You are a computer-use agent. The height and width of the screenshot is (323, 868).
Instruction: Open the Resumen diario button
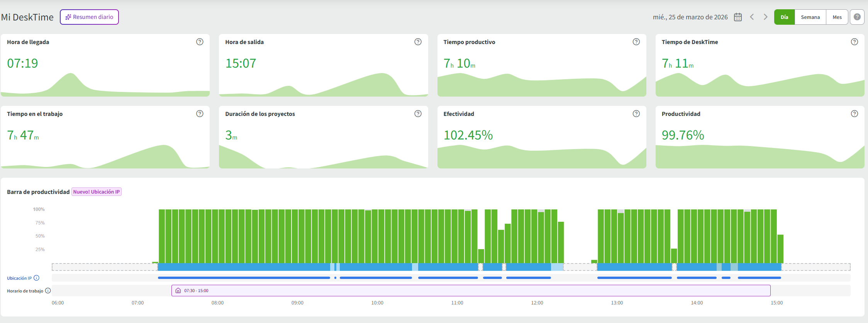coord(89,17)
